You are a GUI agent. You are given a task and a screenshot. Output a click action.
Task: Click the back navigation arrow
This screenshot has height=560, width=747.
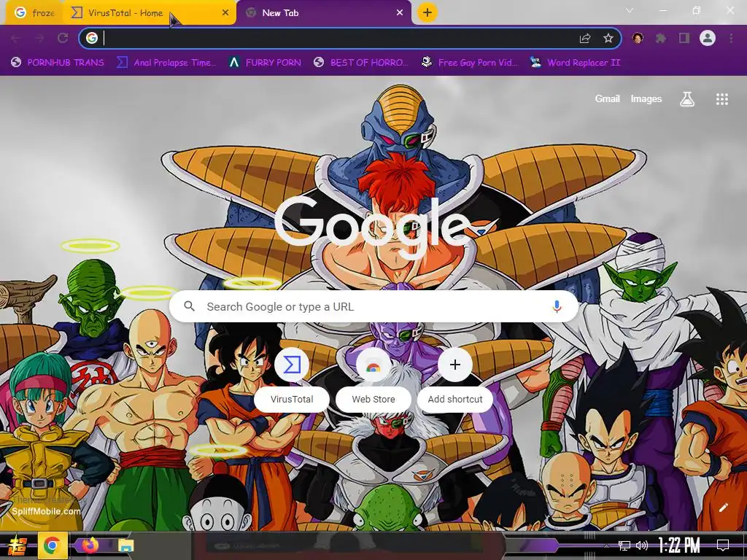[16, 38]
